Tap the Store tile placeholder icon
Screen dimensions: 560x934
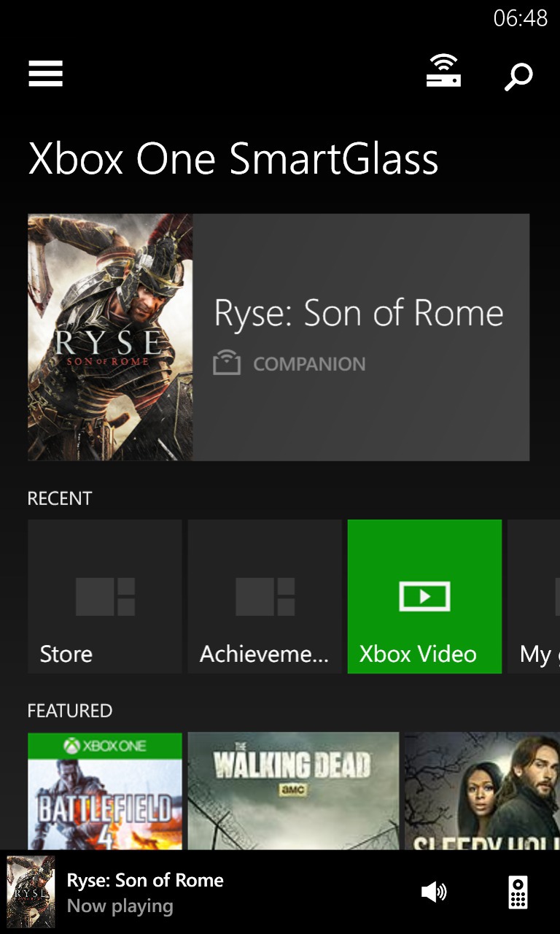point(105,596)
